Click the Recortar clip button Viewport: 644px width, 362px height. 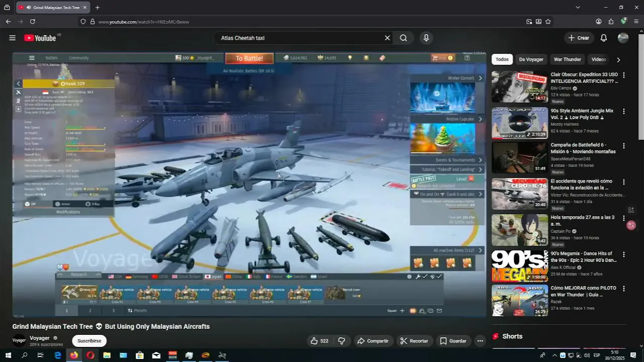point(414,341)
